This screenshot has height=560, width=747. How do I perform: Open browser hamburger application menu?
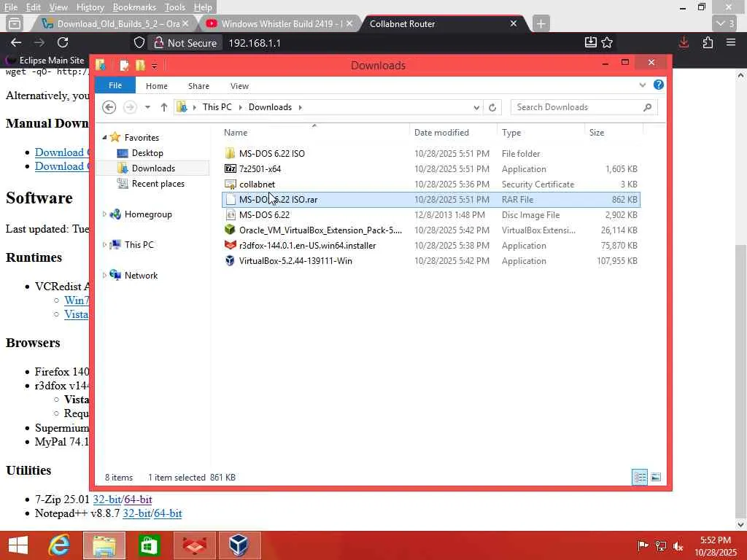click(731, 42)
